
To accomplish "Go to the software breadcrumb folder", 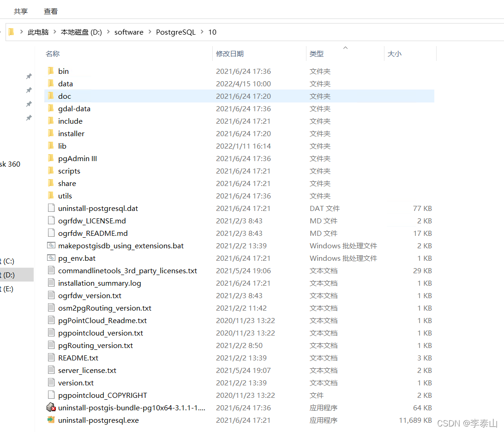I will click(129, 32).
